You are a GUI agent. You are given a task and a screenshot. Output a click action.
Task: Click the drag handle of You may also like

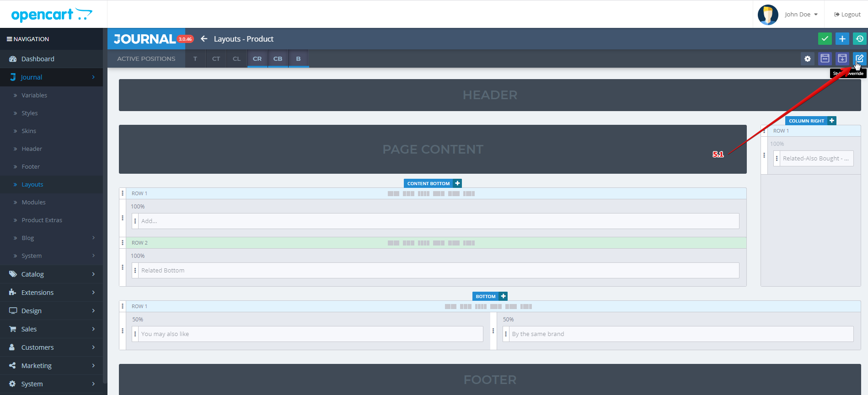(x=135, y=334)
